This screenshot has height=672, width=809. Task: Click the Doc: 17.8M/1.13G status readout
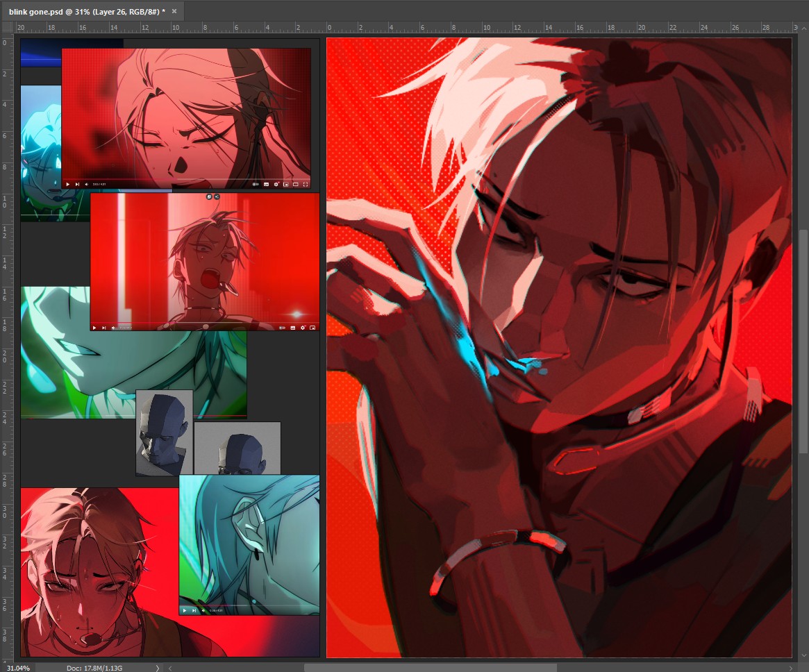pyautogui.click(x=94, y=668)
